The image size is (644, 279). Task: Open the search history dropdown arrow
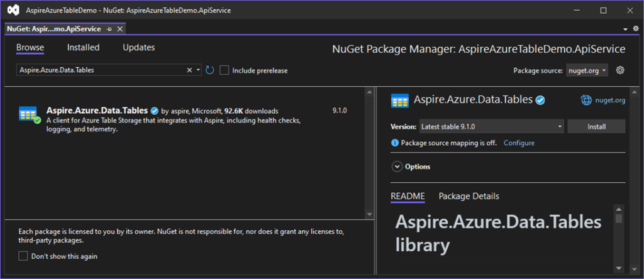[198, 70]
